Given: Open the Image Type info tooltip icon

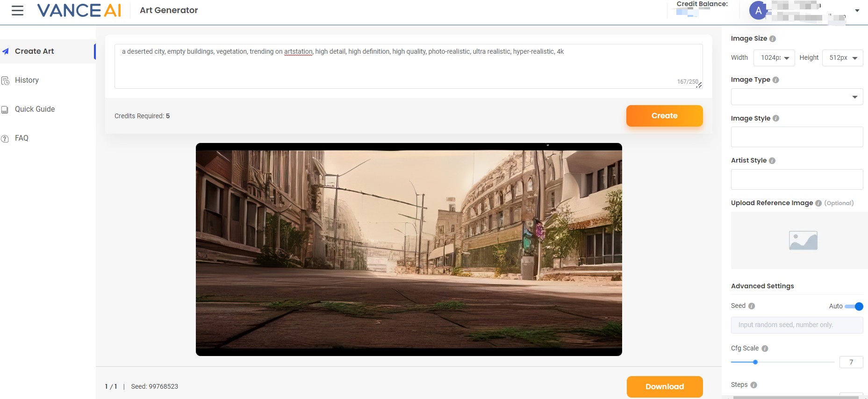Looking at the screenshot, I should 776,80.
